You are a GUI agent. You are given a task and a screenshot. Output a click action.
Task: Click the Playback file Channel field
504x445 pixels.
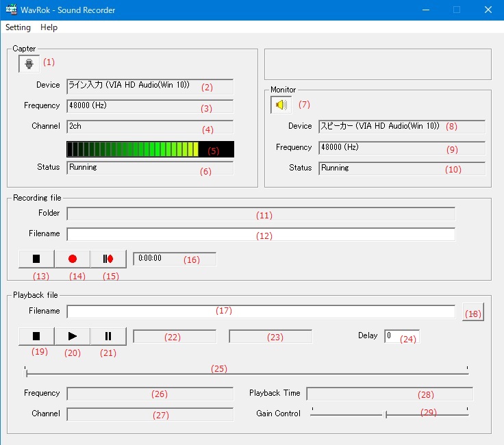point(150,414)
